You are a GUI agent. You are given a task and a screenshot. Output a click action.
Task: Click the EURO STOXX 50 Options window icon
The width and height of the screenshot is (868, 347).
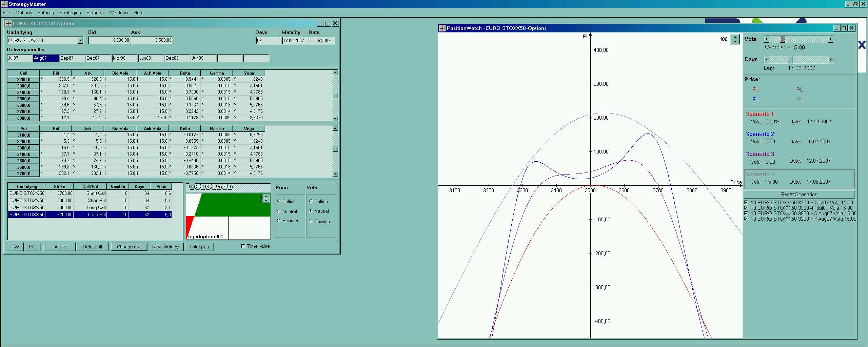(x=8, y=23)
